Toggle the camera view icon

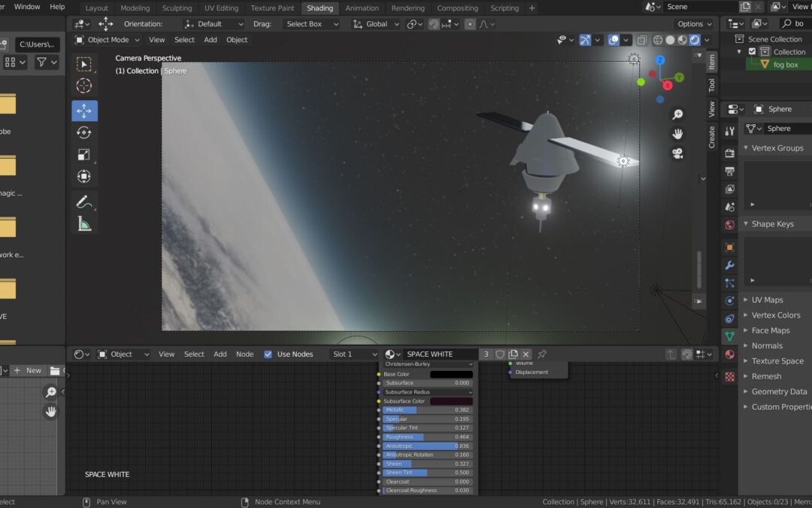point(677,154)
